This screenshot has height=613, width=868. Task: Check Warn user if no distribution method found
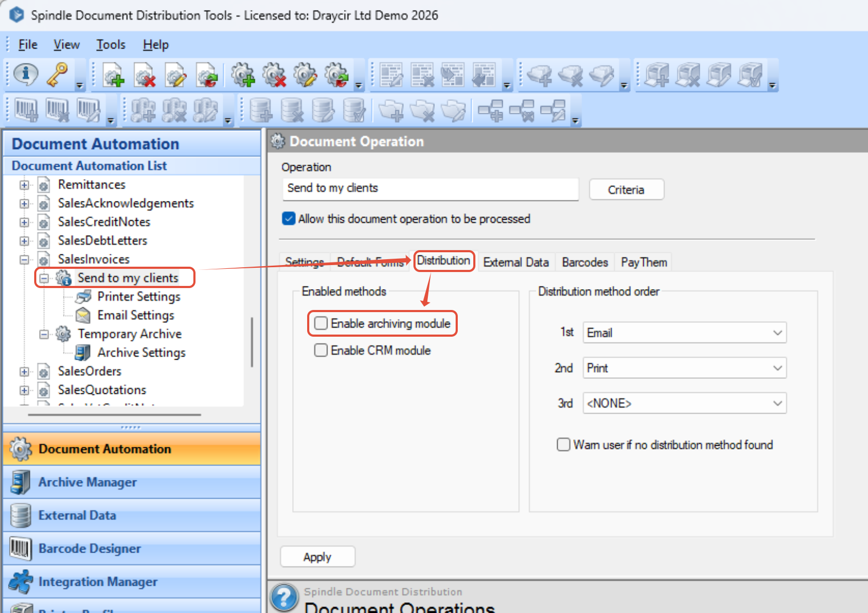pos(564,445)
